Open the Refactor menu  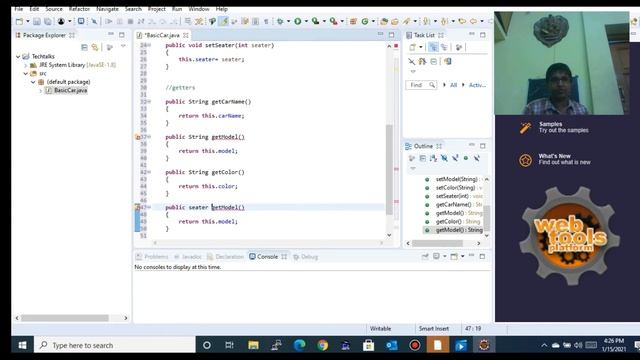[x=79, y=9]
